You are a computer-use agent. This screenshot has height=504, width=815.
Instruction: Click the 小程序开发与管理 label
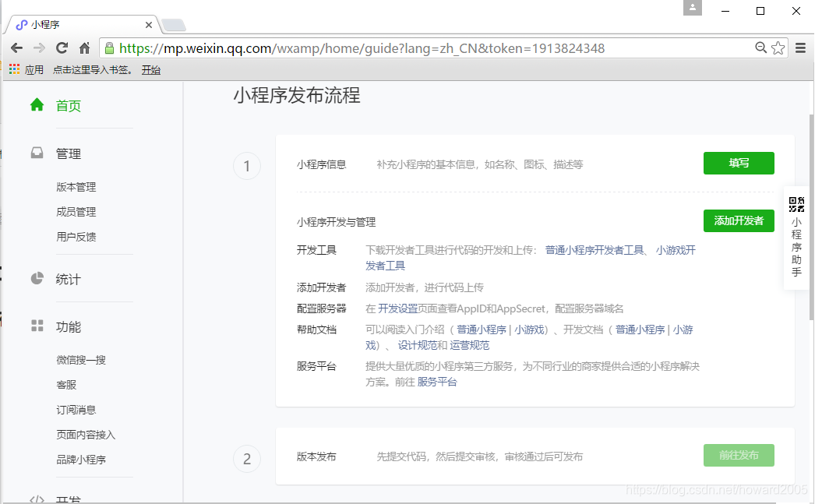coord(337,222)
